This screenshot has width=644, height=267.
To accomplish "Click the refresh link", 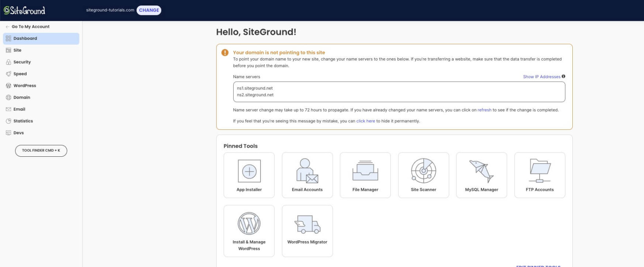I will pyautogui.click(x=484, y=110).
